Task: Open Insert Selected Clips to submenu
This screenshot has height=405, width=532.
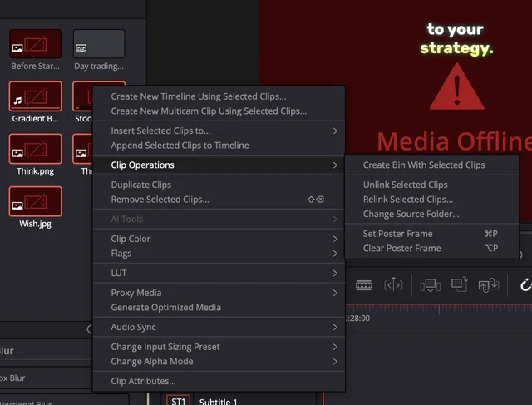Action: pos(219,131)
